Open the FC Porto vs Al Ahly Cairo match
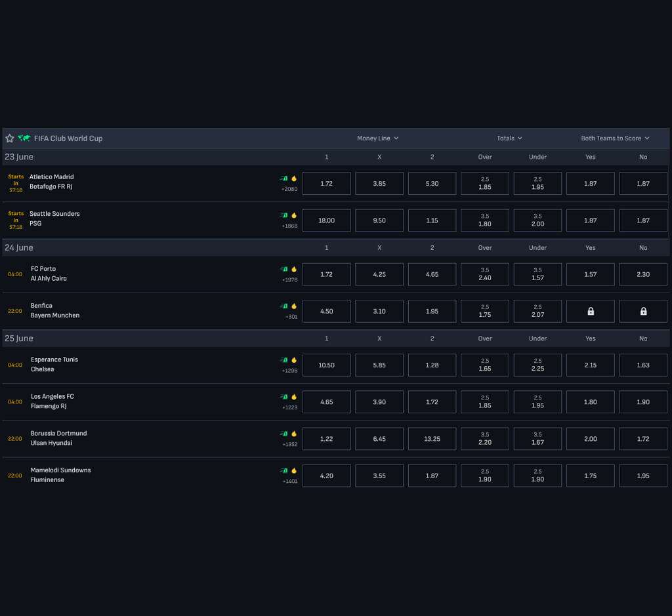This screenshot has width=672, height=616. click(x=49, y=274)
